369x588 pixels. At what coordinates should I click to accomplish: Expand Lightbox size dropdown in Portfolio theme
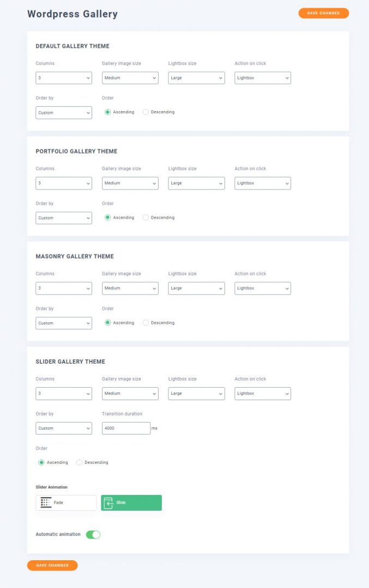(196, 183)
